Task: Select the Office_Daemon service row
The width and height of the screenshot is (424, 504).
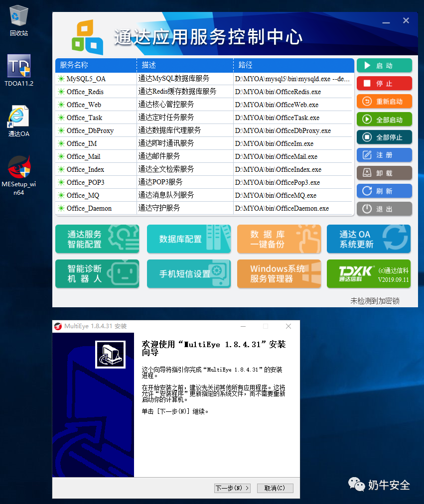Action: pyautogui.click(x=204, y=208)
